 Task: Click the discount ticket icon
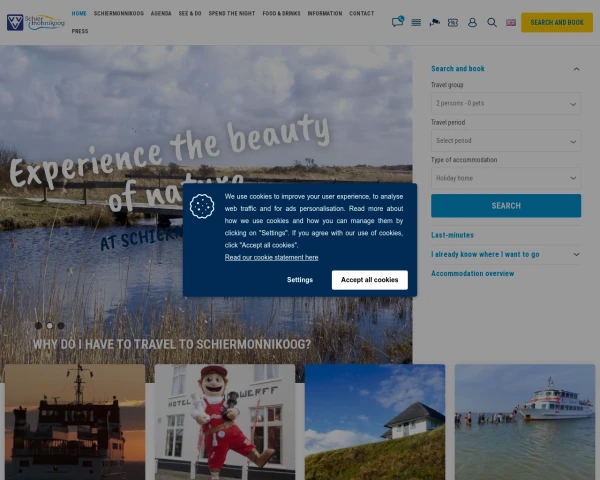point(453,23)
